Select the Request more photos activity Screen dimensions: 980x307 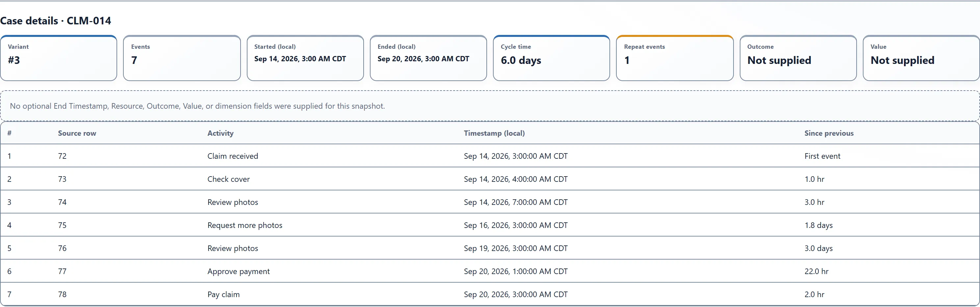[245, 225]
